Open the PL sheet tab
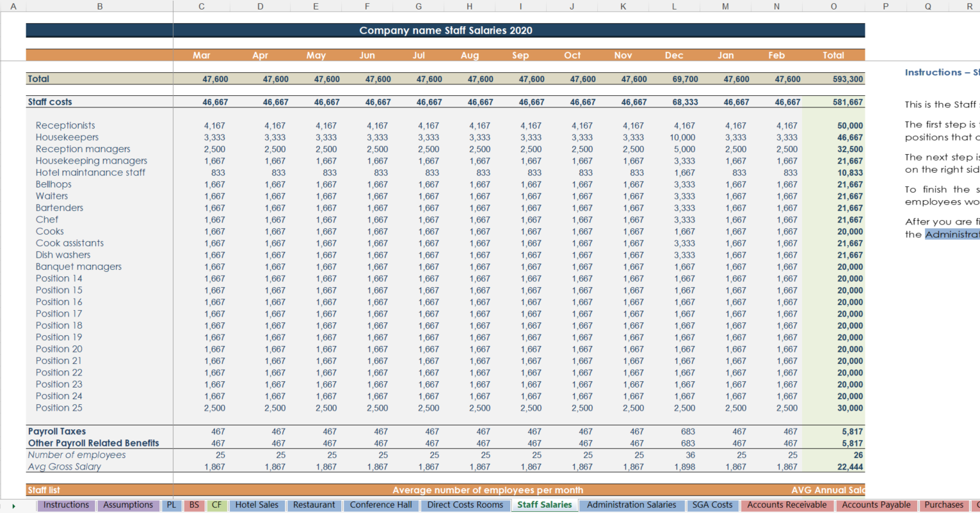Viewport: 980px width, 513px height. (x=172, y=505)
